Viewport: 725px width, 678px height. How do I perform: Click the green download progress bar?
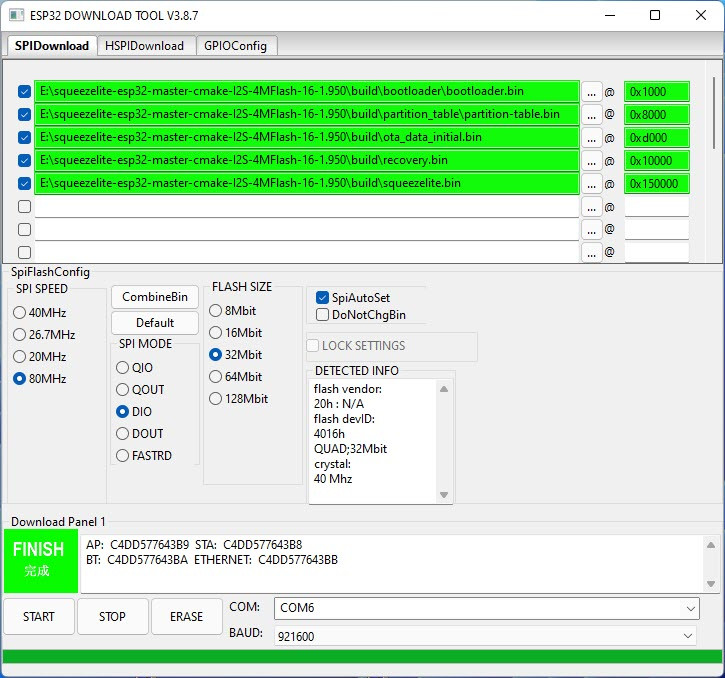point(362,656)
